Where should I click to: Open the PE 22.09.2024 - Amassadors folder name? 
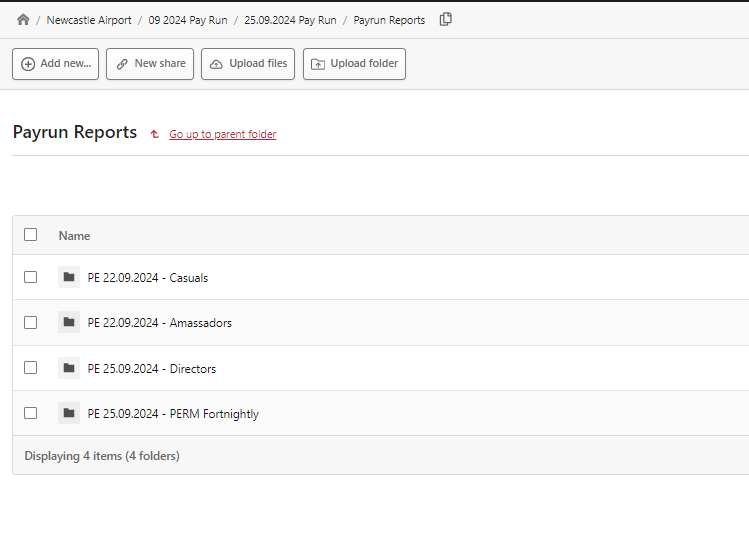click(x=160, y=323)
